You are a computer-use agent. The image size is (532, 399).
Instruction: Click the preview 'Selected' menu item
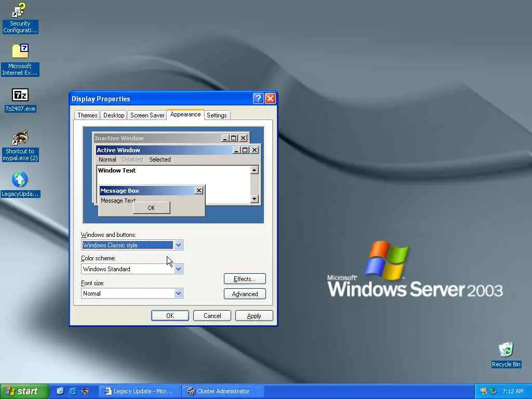[x=160, y=159]
